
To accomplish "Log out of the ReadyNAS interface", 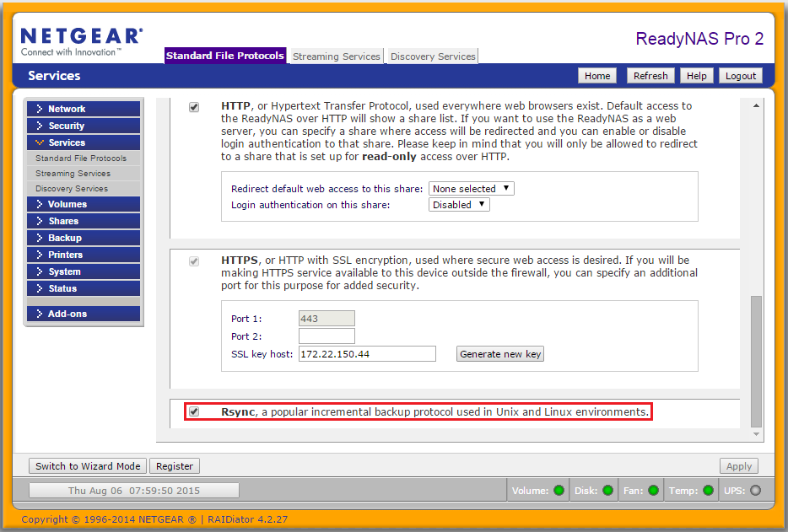I will [740, 75].
